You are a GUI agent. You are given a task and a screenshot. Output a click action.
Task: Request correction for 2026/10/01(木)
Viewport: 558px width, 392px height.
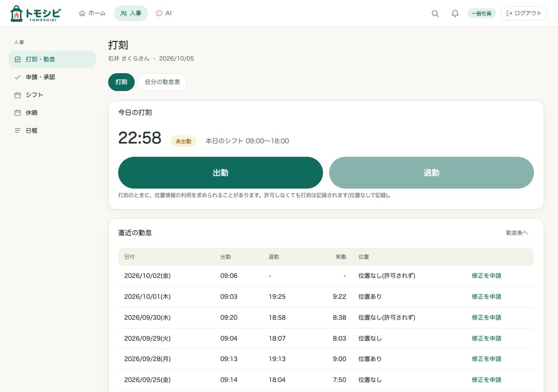487,297
